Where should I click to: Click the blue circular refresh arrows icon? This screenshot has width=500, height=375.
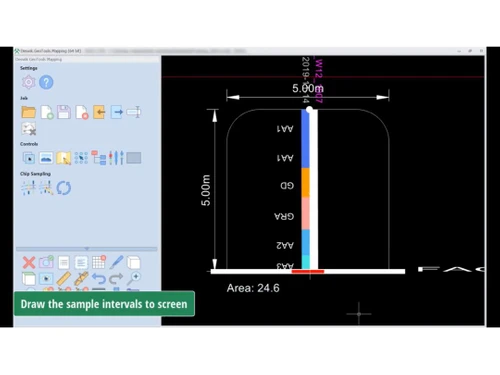pyautogui.click(x=64, y=188)
